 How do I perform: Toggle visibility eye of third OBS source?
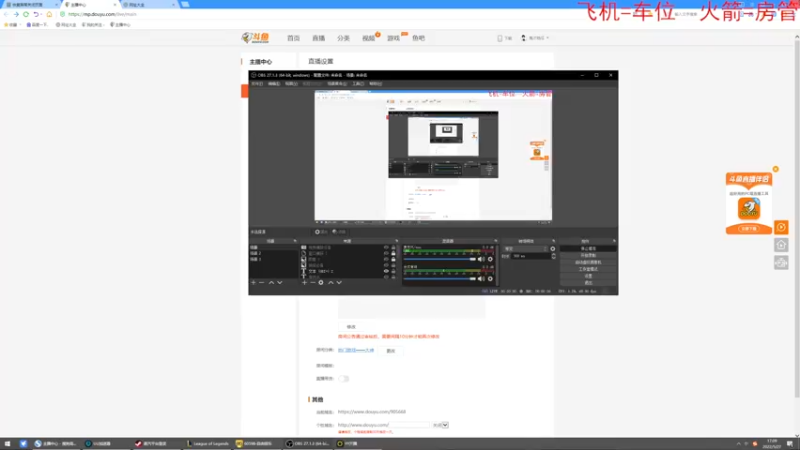click(x=386, y=259)
